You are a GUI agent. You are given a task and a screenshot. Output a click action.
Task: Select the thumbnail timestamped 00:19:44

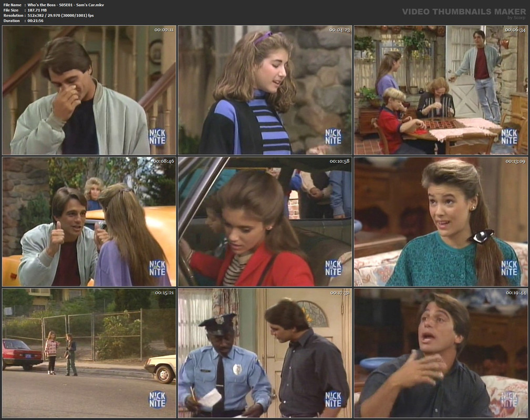click(441, 353)
